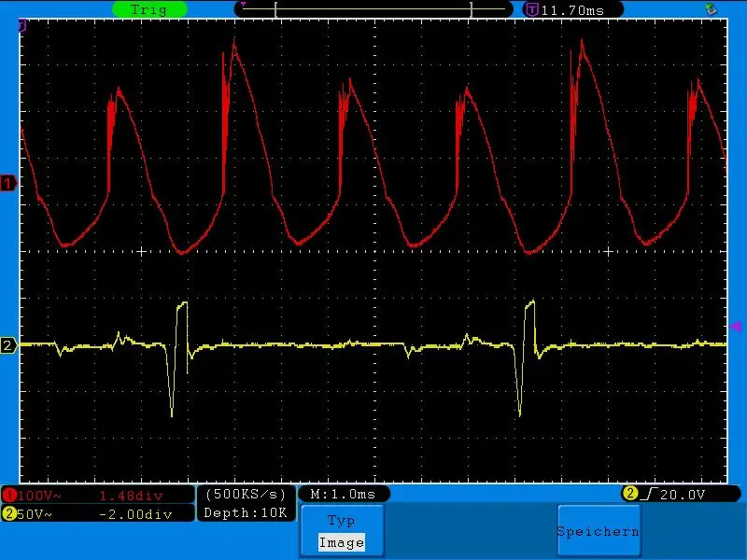747x560 pixels.
Task: Click the yellow trigger source 2 icon
Action: pos(630,494)
